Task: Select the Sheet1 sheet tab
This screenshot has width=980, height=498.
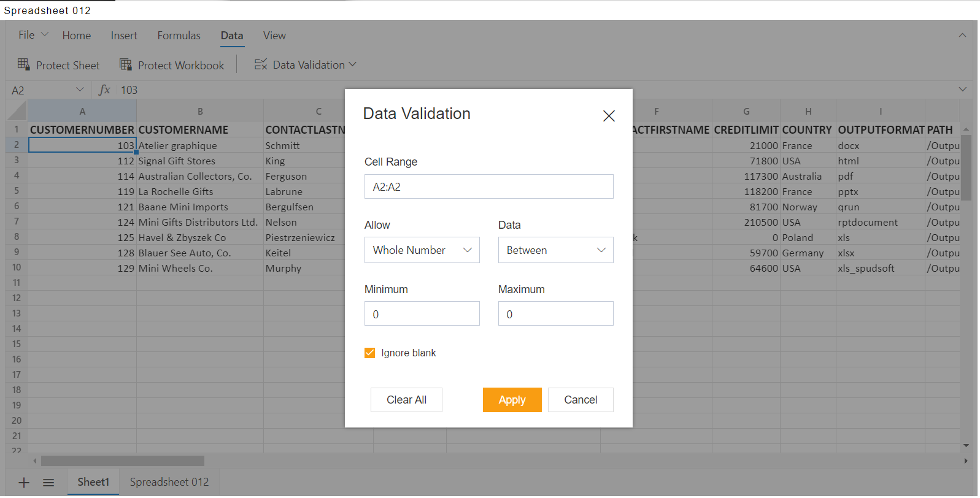Action: pos(93,482)
